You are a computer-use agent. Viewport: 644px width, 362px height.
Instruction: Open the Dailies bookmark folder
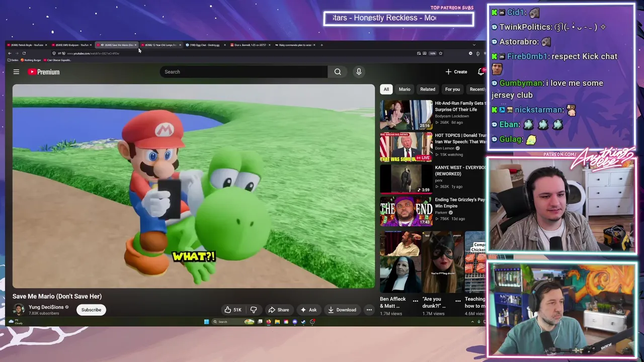pos(13,60)
